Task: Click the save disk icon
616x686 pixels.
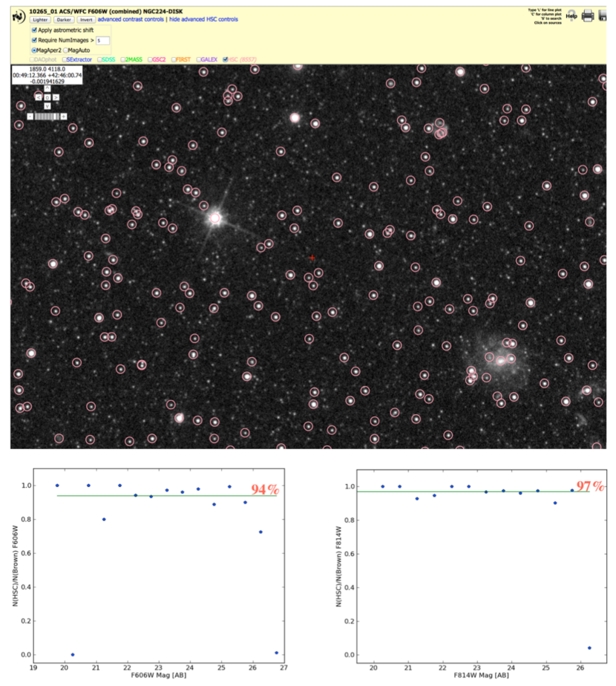Action: [603, 15]
